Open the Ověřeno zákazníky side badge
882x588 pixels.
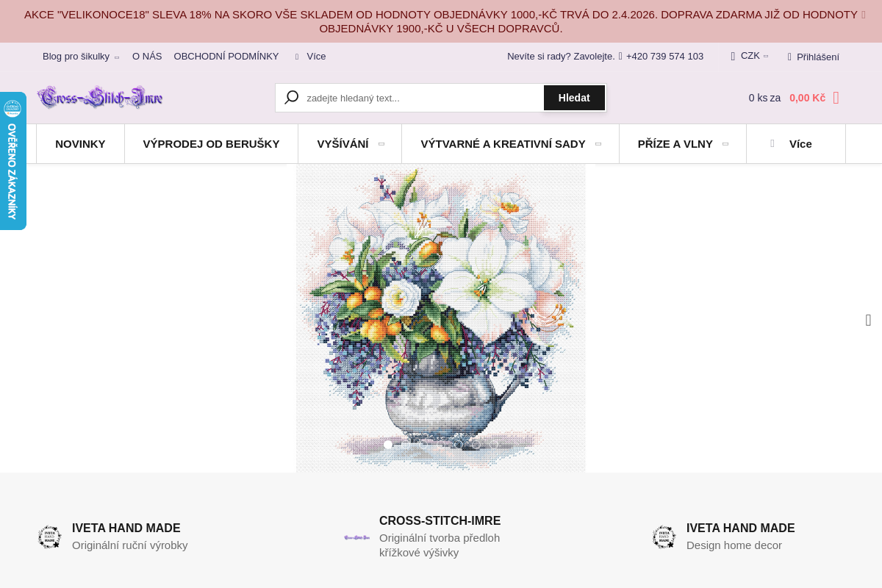pos(12,161)
